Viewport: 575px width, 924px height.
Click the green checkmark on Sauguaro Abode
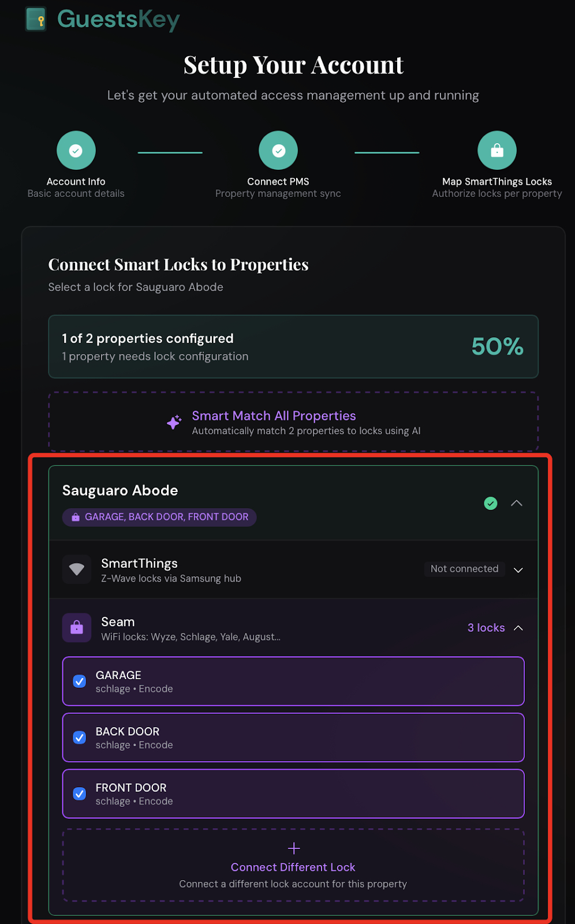pyautogui.click(x=490, y=503)
